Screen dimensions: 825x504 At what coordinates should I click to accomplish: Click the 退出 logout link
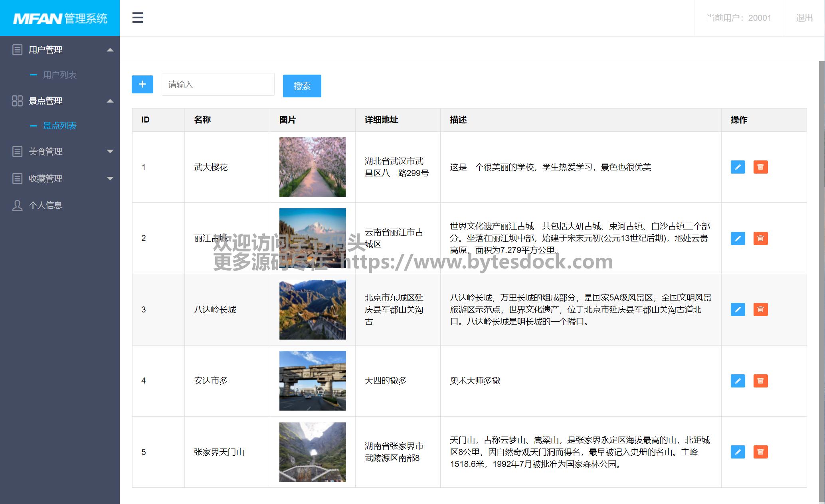pyautogui.click(x=804, y=18)
